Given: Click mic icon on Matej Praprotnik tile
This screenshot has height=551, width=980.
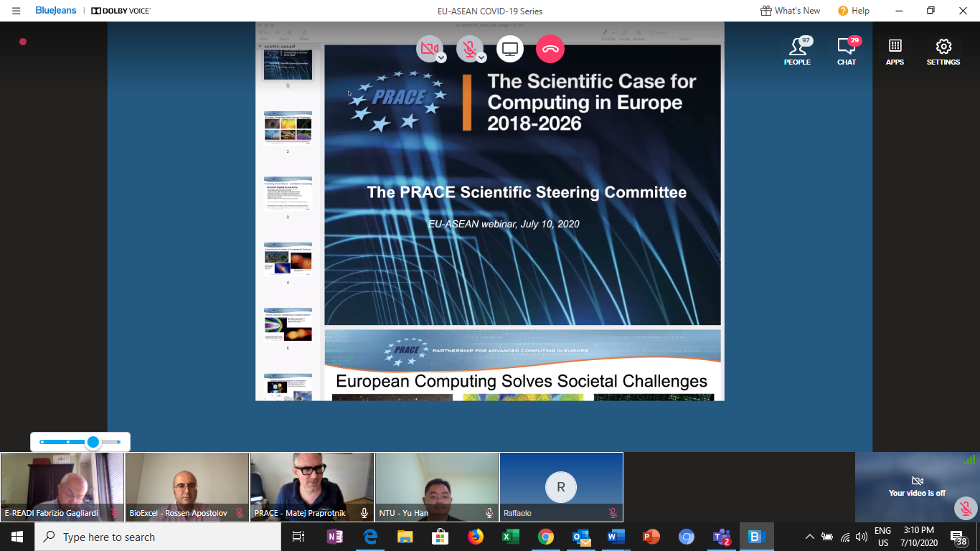Looking at the screenshot, I should click(x=364, y=513).
